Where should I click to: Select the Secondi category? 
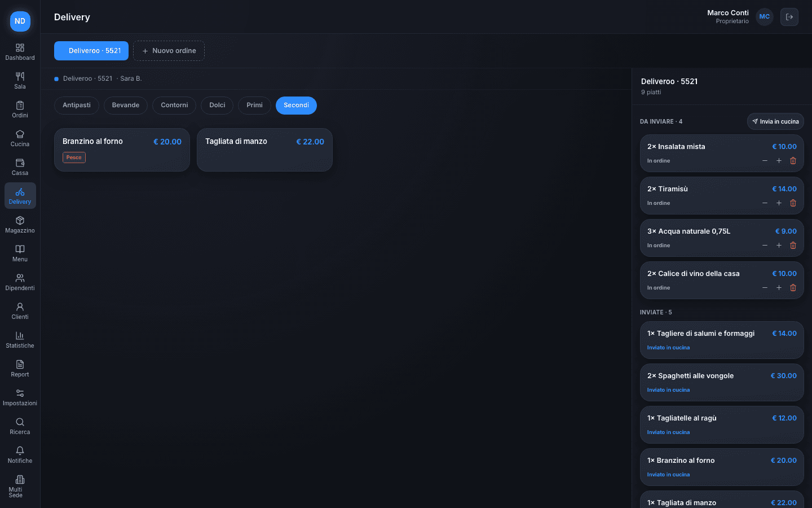click(x=296, y=106)
